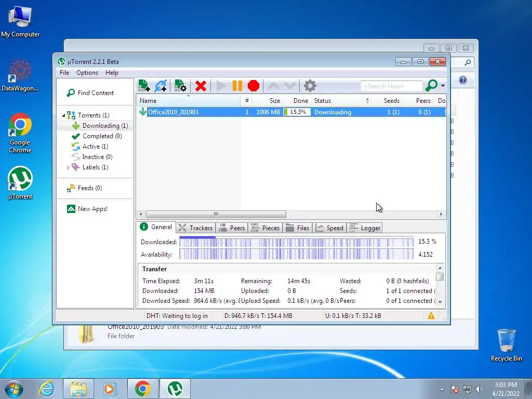
Task: Click the help icon in the background window
Action: click(x=463, y=80)
